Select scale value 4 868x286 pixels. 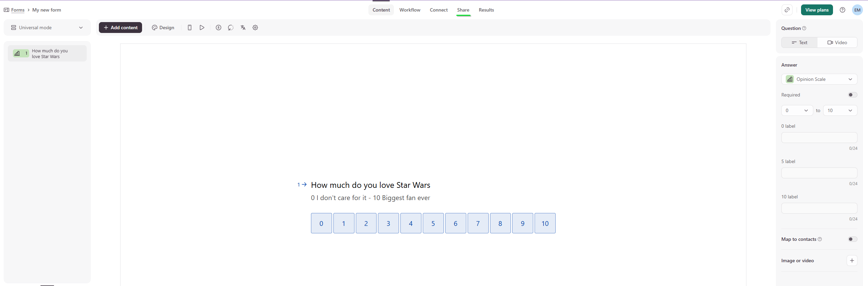click(x=411, y=223)
